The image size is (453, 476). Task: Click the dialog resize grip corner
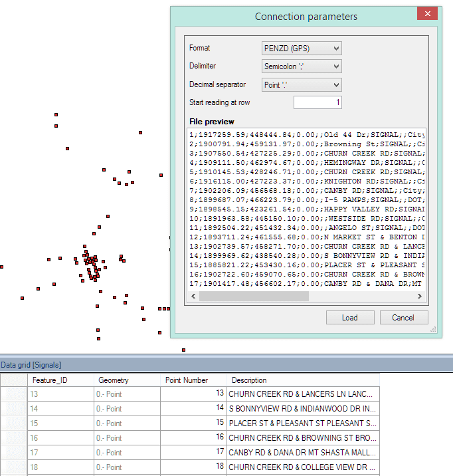434,330
